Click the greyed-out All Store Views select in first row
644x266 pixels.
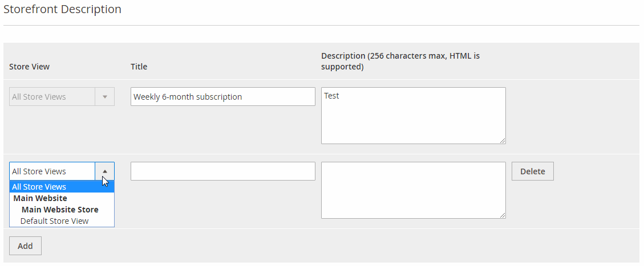pos(52,97)
